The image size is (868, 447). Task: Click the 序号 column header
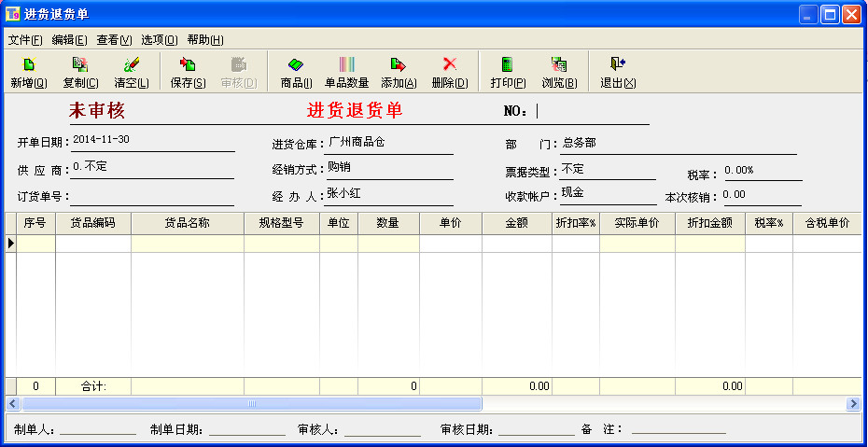point(36,224)
